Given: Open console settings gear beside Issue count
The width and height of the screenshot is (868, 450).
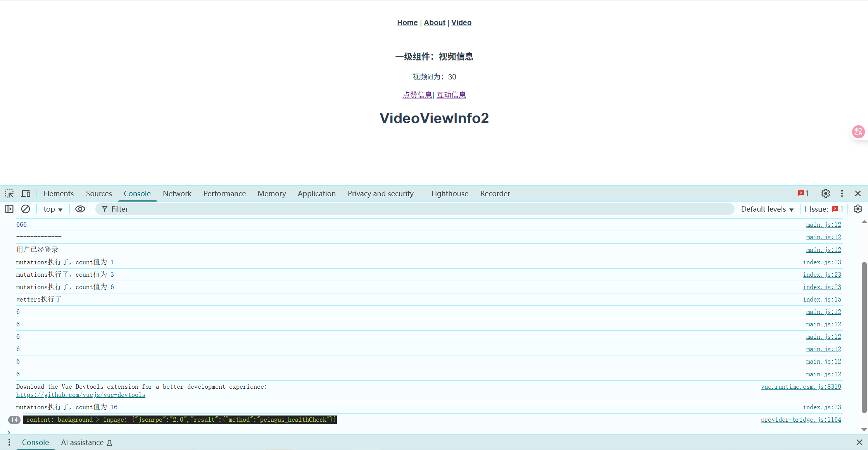Looking at the screenshot, I should pyautogui.click(x=858, y=209).
